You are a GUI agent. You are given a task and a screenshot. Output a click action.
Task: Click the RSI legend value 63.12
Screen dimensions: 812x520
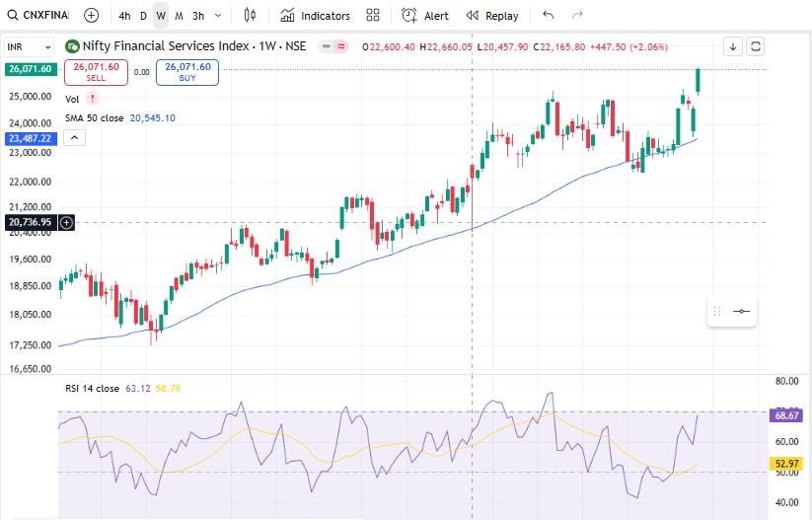138,389
